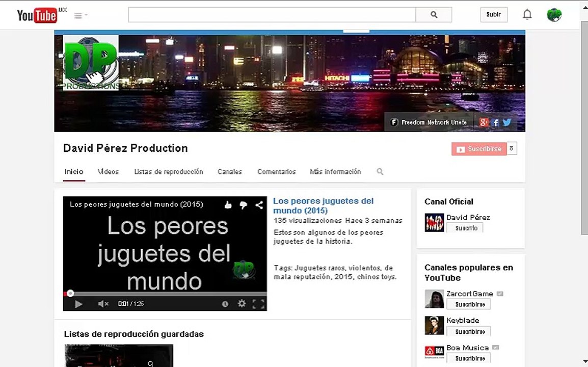The height and width of the screenshot is (367, 588).
Task: Click Boa Musica logo thumbnail
Action: tap(434, 352)
